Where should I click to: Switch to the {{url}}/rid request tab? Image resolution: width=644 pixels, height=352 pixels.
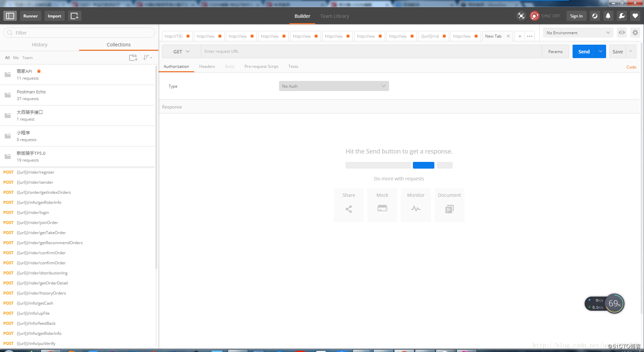point(433,36)
